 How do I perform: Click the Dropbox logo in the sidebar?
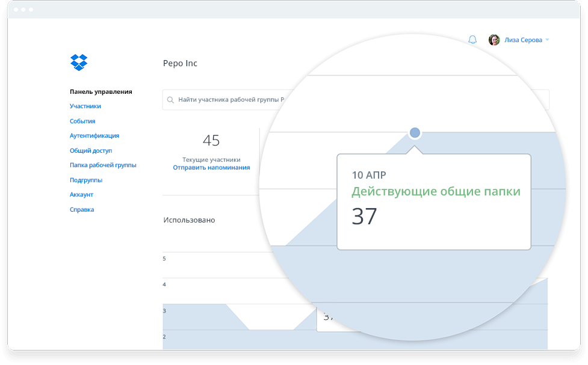click(x=79, y=63)
